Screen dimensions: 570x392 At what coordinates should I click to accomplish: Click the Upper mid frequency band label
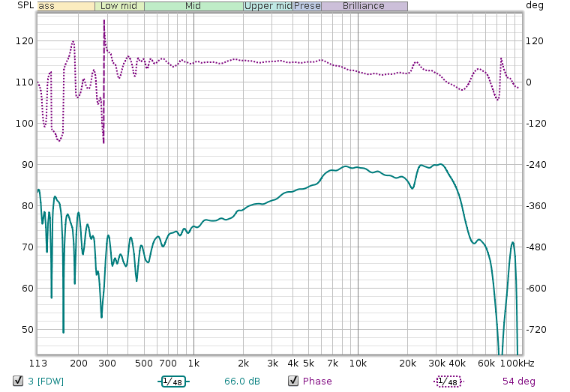coord(268,6)
